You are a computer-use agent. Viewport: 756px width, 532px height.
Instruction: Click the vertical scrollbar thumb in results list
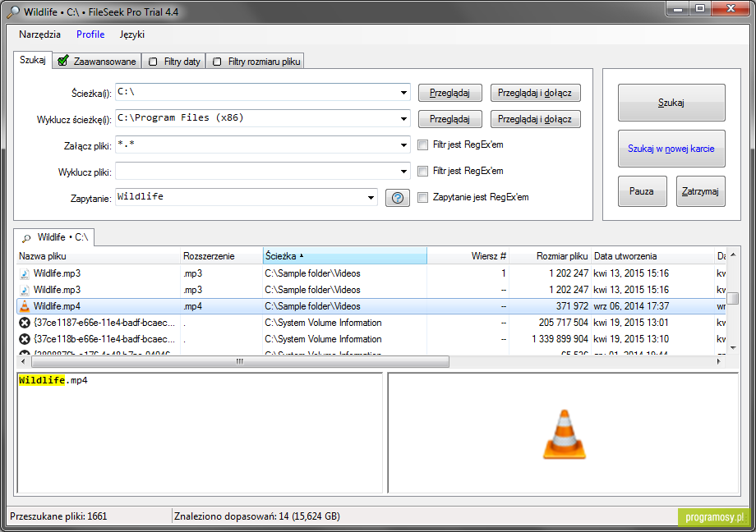click(733, 299)
